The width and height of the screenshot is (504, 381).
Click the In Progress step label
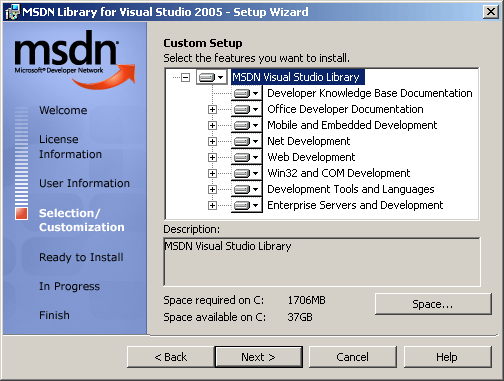coord(69,286)
